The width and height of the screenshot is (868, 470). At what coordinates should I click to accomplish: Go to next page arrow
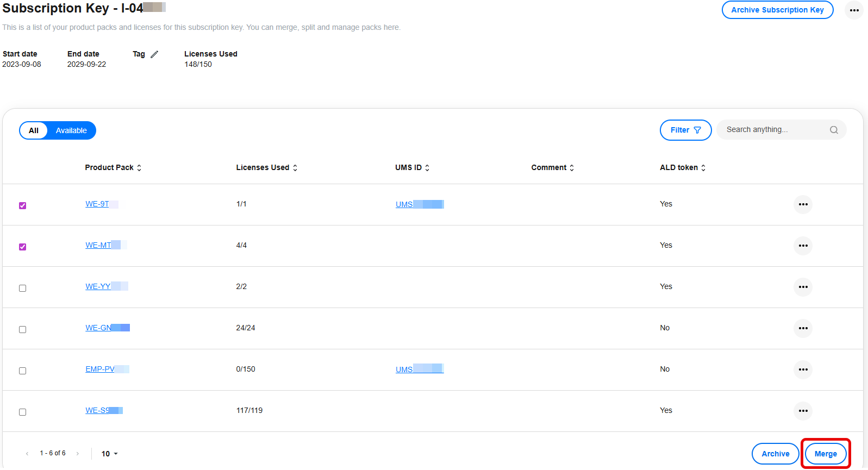78,454
